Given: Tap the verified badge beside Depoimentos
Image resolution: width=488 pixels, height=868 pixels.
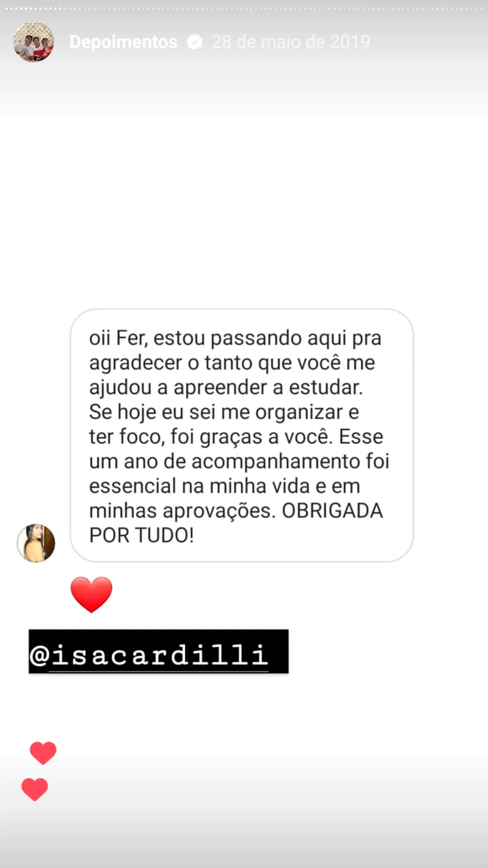Looking at the screenshot, I should coord(195,42).
